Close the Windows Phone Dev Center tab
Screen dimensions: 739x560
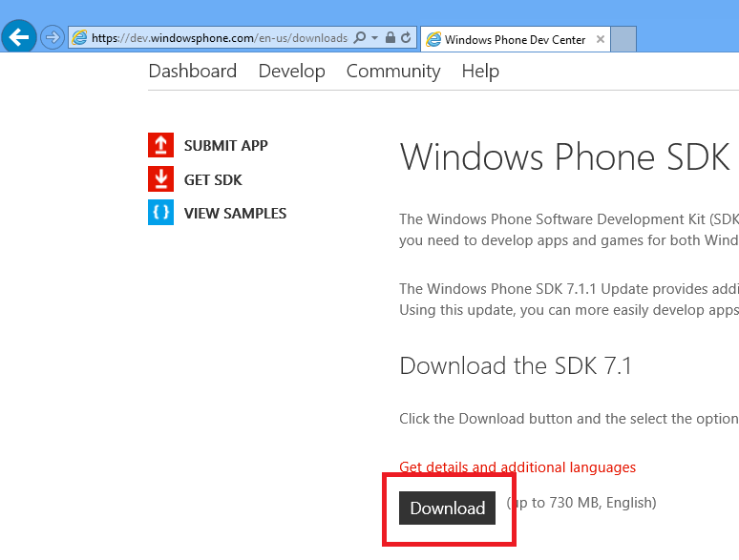[601, 39]
